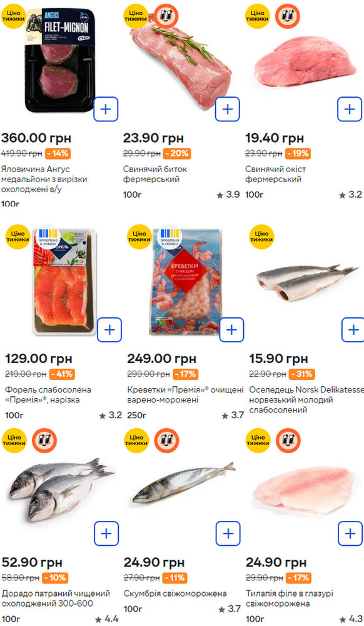The image size is (364, 626).
Task: Add Форель слабосолена to cart
Action: pos(109,330)
